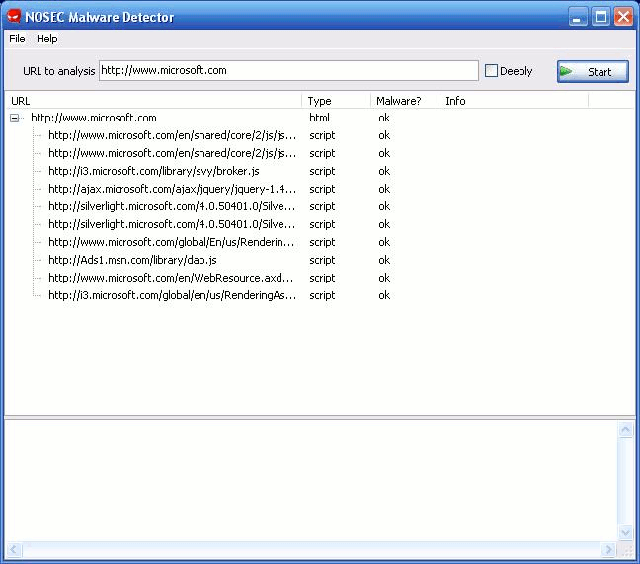Click the NOSEC app icon in title bar

(x=15, y=17)
